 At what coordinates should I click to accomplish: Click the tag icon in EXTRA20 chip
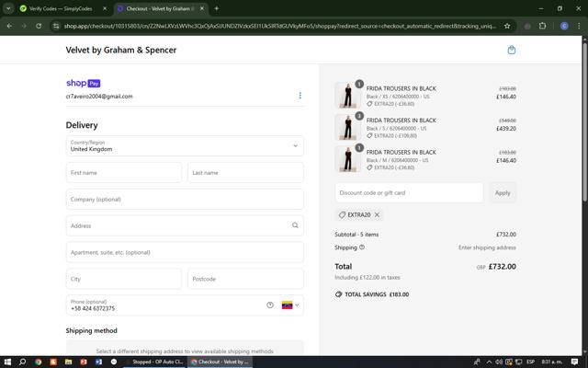342,214
